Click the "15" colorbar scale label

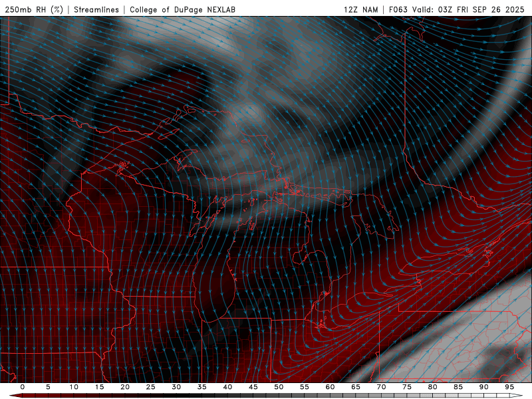(x=99, y=387)
